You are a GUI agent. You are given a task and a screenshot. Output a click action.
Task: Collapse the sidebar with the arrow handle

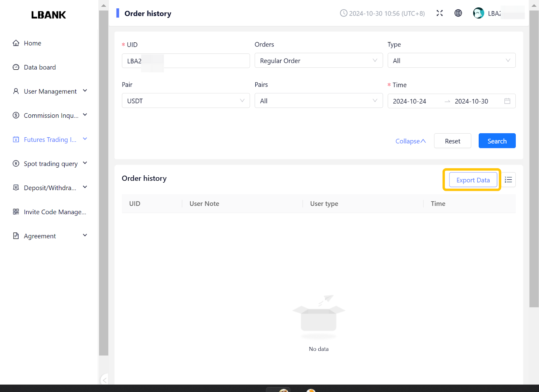pos(104,380)
